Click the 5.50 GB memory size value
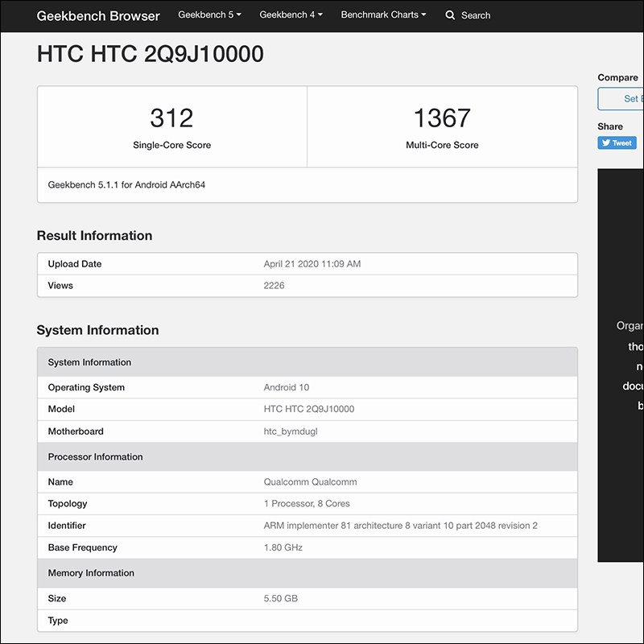The width and height of the screenshot is (644, 644). pos(281,599)
